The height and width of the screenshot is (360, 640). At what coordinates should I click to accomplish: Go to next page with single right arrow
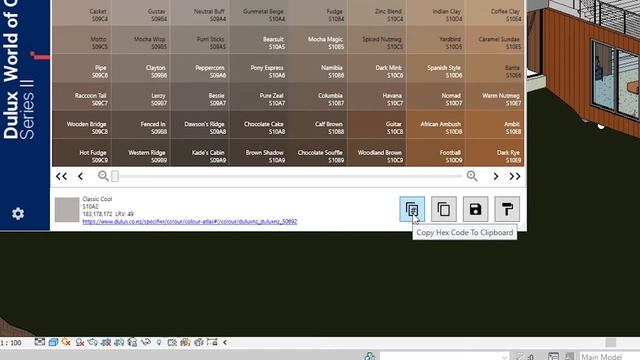point(496,176)
